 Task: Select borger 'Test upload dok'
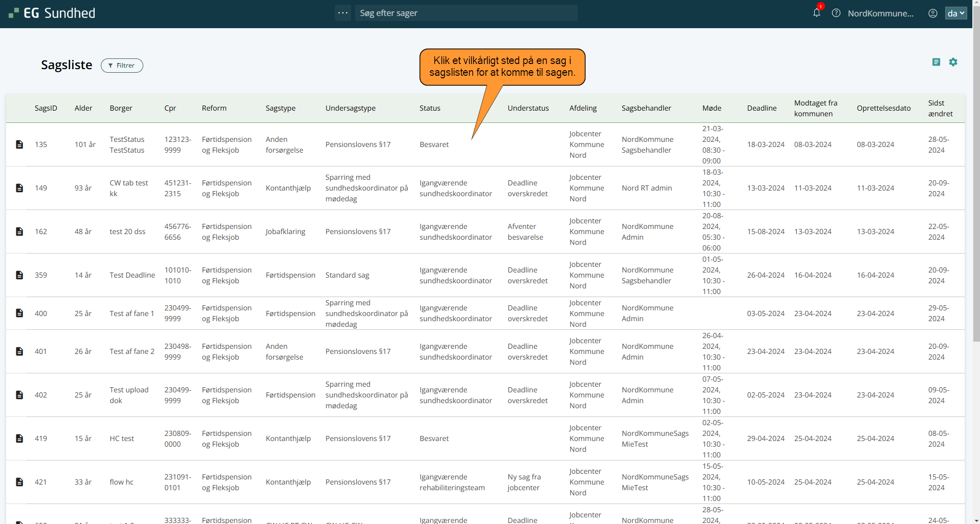pos(129,395)
